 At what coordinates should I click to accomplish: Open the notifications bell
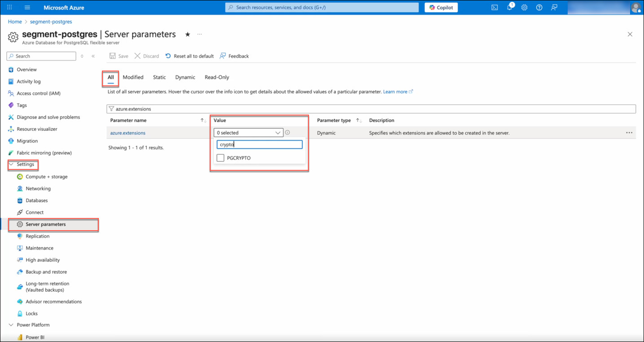(510, 8)
